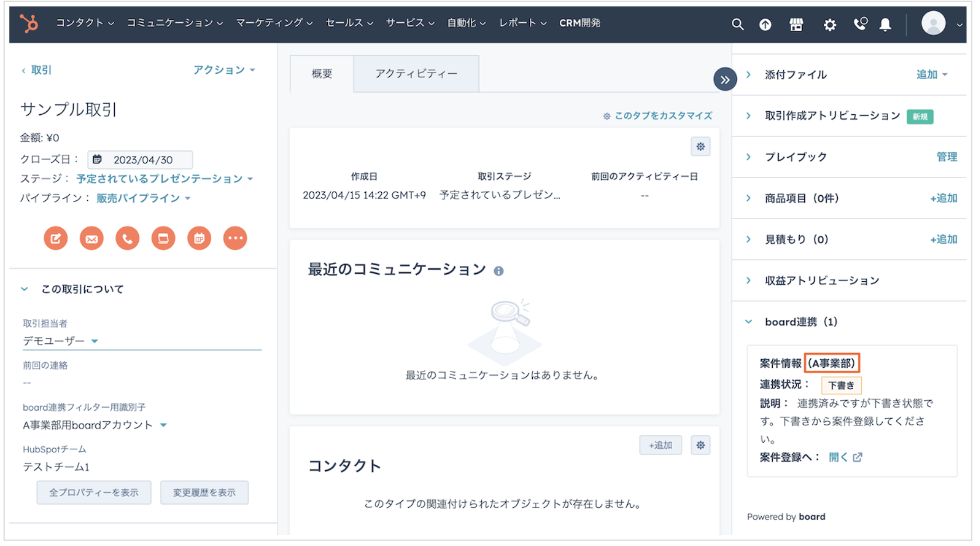
Task: Open the 取引担当者 デモユーザー dropdown
Action: click(60, 341)
